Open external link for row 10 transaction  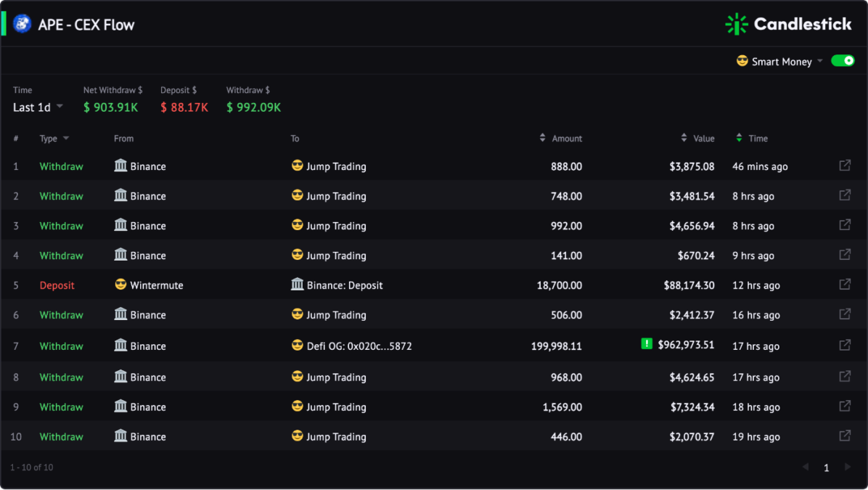[x=845, y=436]
